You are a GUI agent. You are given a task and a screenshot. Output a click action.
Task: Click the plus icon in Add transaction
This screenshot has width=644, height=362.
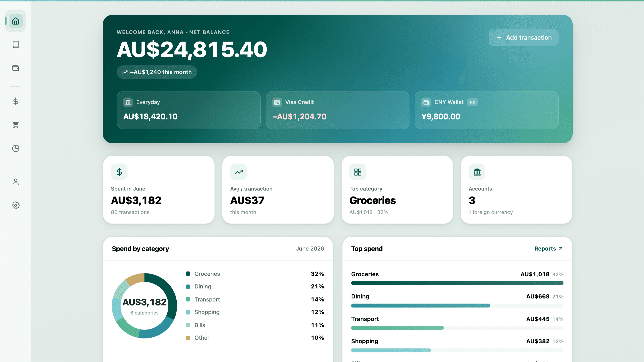499,37
